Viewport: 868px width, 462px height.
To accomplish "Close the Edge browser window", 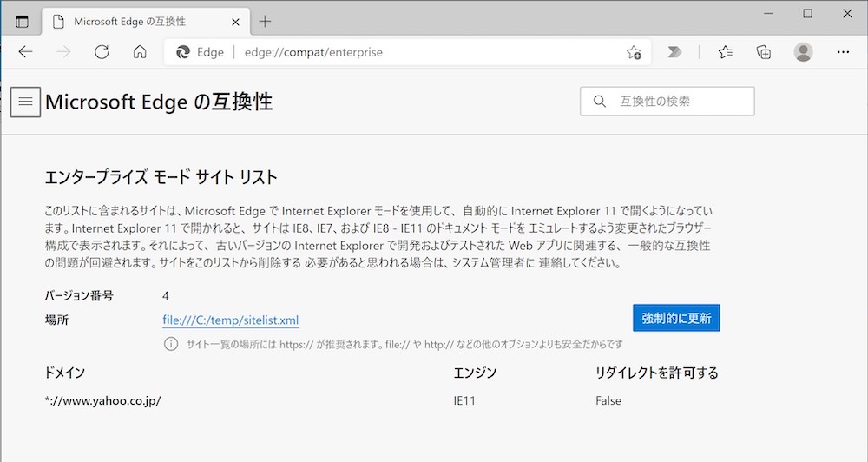I will tap(847, 14).
